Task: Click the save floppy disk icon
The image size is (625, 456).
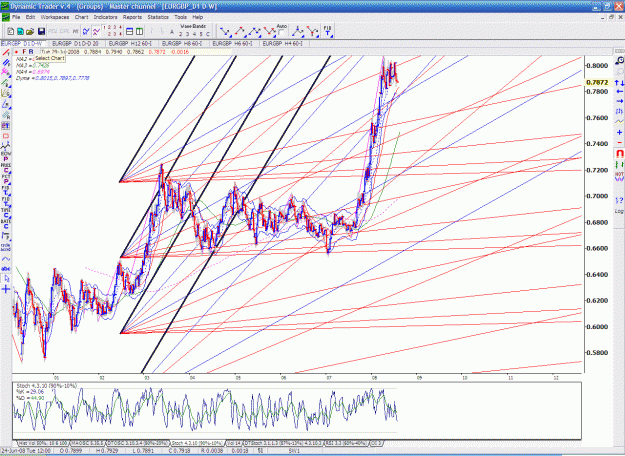Action: pyautogui.click(x=41, y=31)
